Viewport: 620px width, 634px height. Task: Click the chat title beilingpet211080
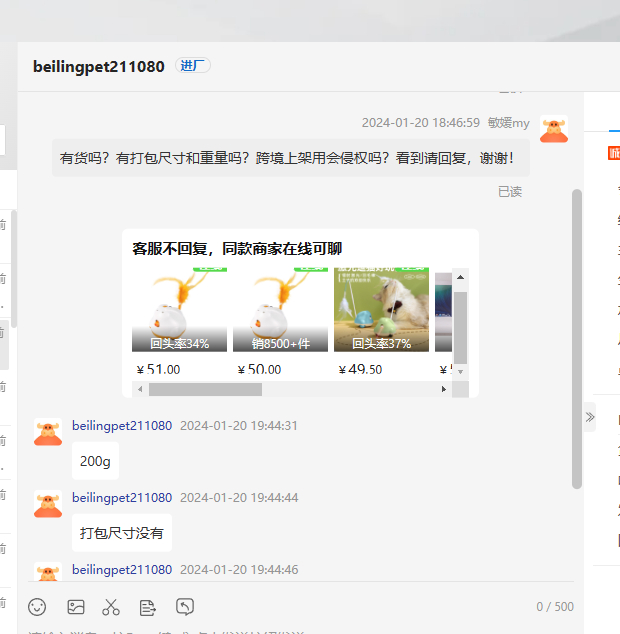98,67
